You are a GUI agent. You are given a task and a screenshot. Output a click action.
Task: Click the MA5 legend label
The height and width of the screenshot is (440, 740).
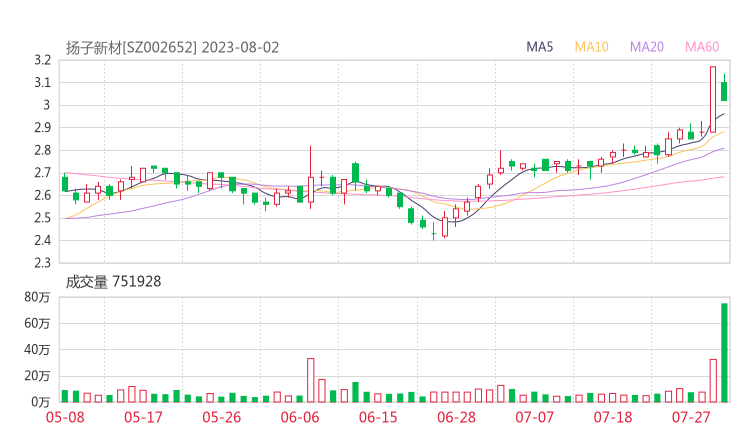pos(539,47)
